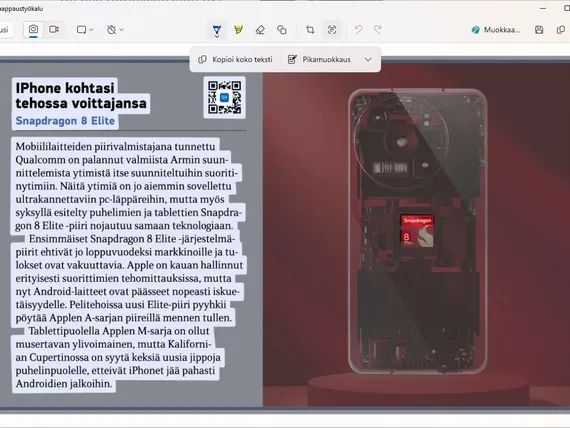Click the line 'Tablettipuolella Applen M-sarja on ollut'

(119, 331)
